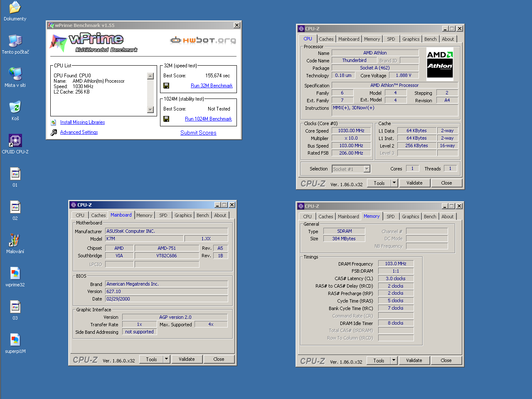Click the hwbot.org logo in wPrime

203,40
